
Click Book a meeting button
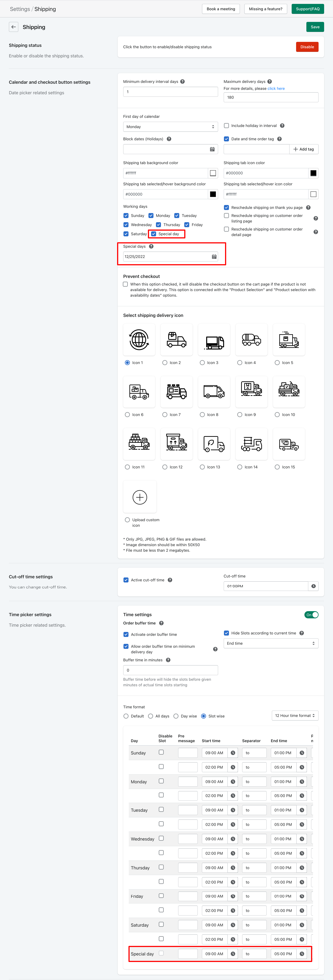[221, 9]
